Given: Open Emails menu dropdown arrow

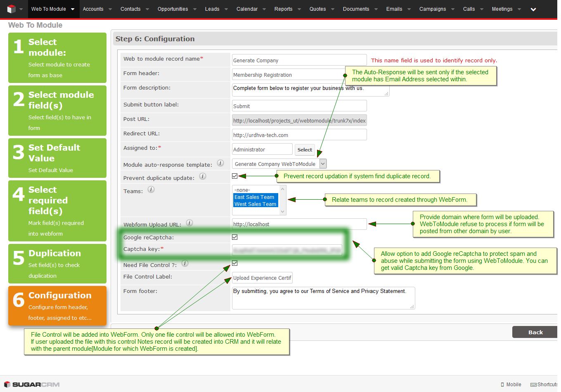Looking at the screenshot, I should (x=409, y=9).
